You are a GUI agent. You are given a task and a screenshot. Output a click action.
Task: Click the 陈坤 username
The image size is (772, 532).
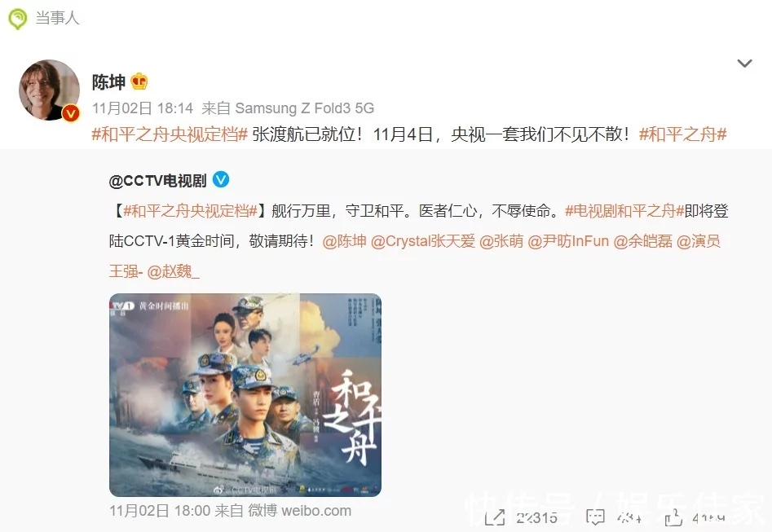click(108, 81)
